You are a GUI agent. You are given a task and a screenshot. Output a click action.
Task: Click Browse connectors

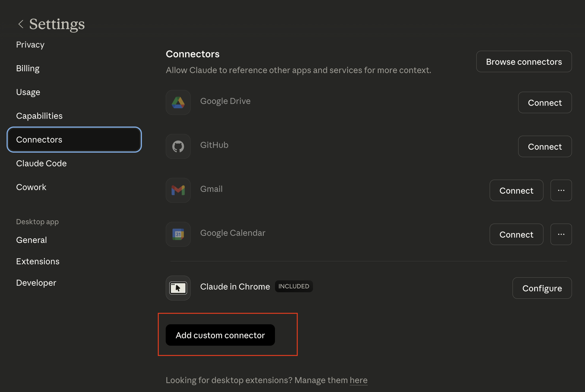[x=524, y=61]
